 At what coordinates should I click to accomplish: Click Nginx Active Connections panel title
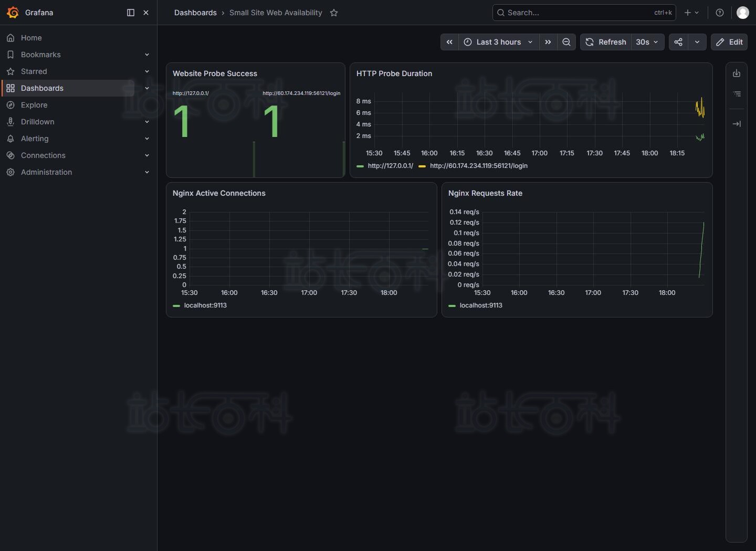tap(219, 193)
